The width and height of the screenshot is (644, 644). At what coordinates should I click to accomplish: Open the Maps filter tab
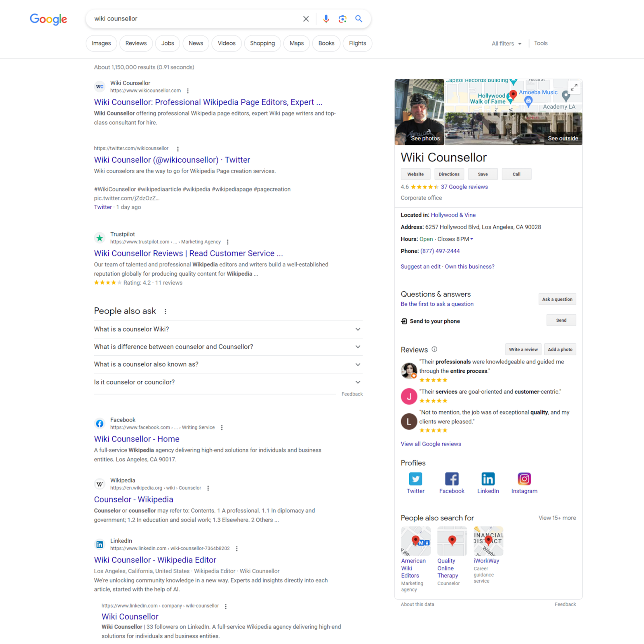[x=297, y=43]
